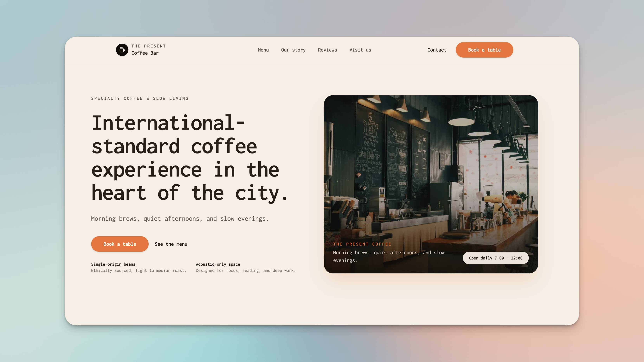Open the Visit us page
Screen dimensions: 644x362
360,50
